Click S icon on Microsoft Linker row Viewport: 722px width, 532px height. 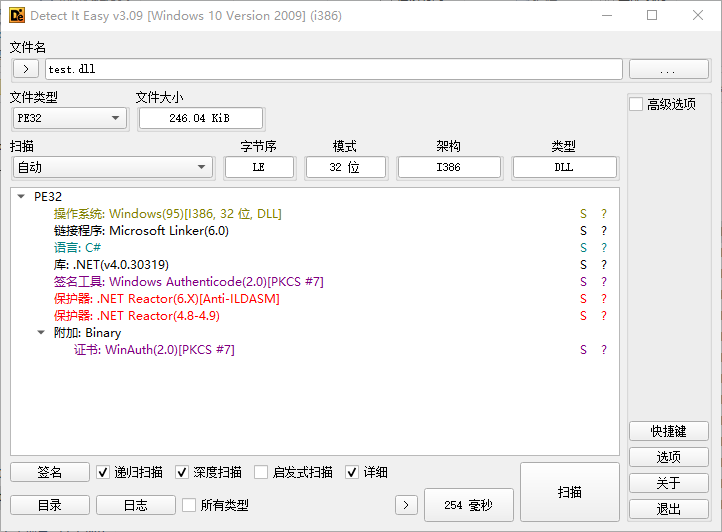click(x=583, y=231)
